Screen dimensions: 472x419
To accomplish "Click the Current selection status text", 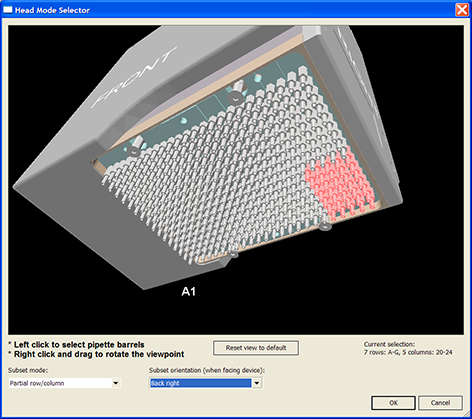I will [x=408, y=348].
